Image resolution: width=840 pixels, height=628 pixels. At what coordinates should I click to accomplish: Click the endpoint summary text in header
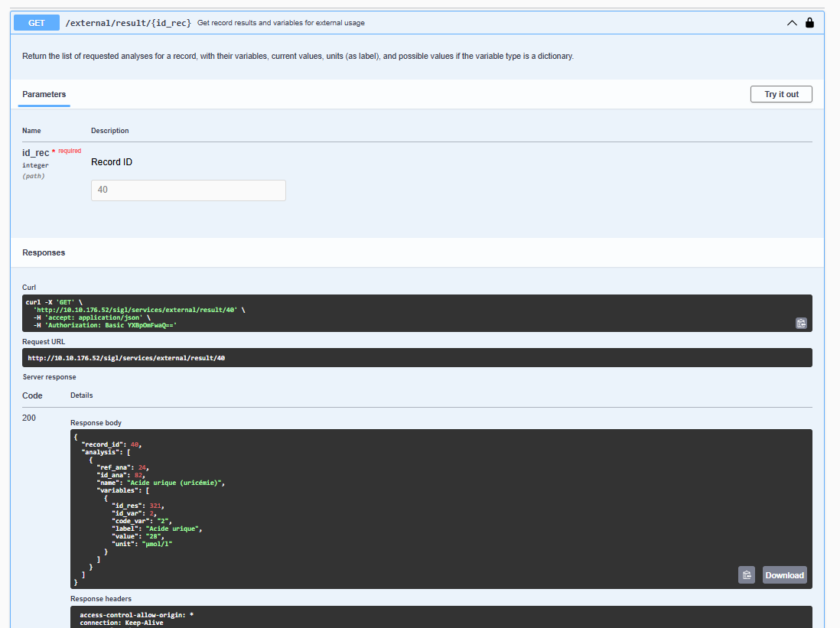pyautogui.click(x=281, y=23)
